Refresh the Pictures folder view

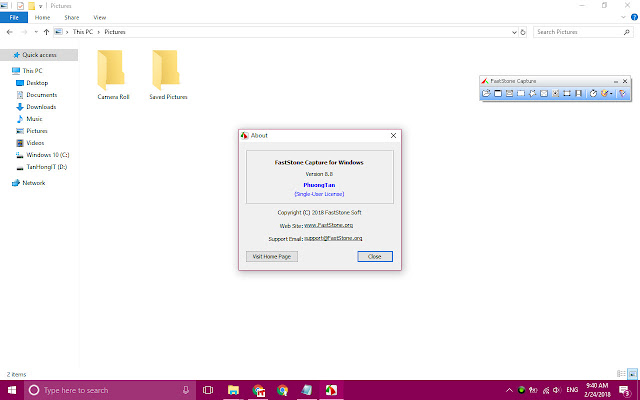[523, 32]
